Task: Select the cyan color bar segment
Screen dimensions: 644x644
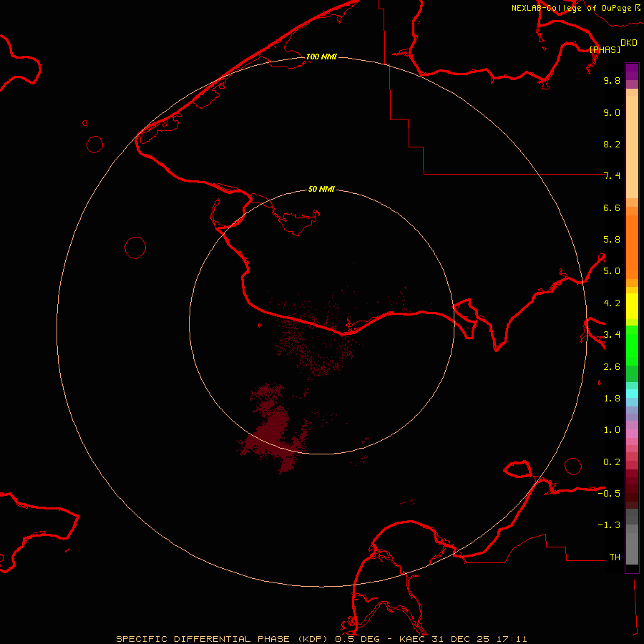Action: [632, 394]
